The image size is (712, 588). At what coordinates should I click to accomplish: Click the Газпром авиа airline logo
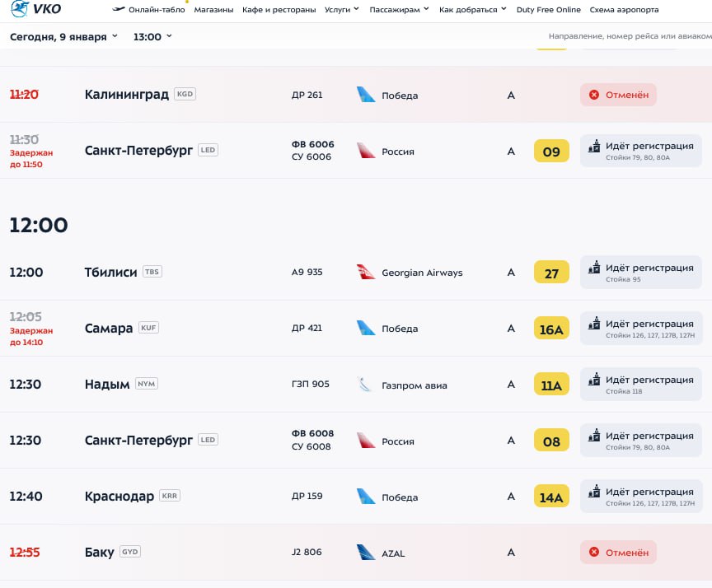[x=366, y=385]
